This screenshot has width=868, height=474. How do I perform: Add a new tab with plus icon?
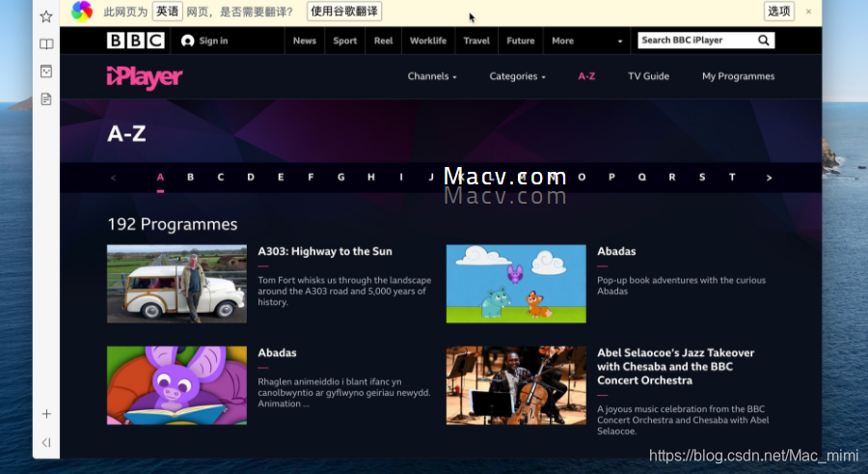click(46, 413)
